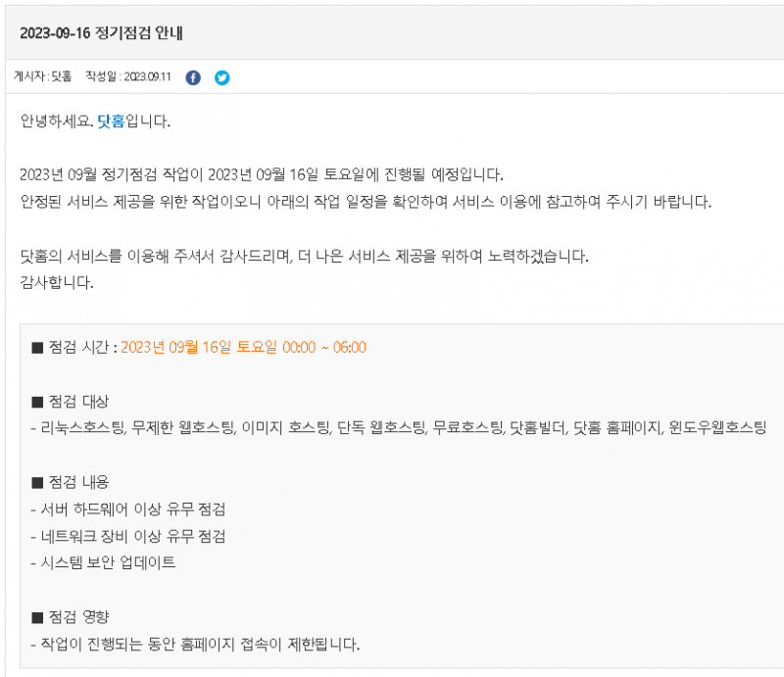
Task: Click the 작성일 2023.09.11 date text
Action: 128,76
